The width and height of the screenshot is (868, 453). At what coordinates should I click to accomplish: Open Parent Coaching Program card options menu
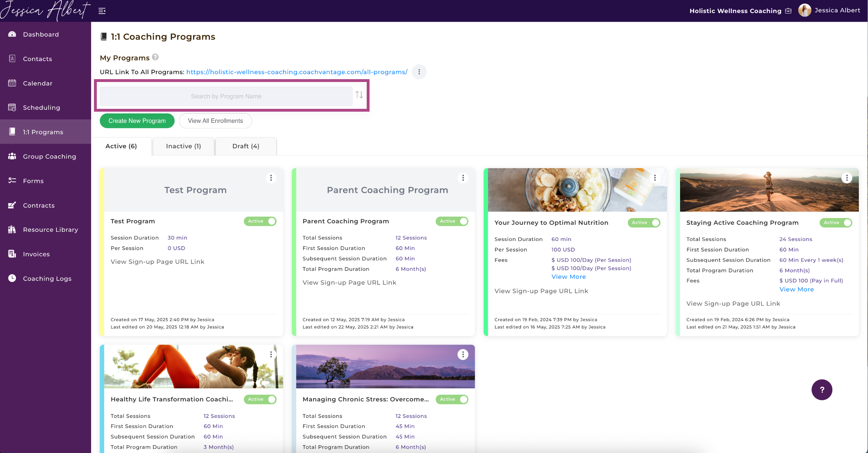pyautogui.click(x=463, y=178)
